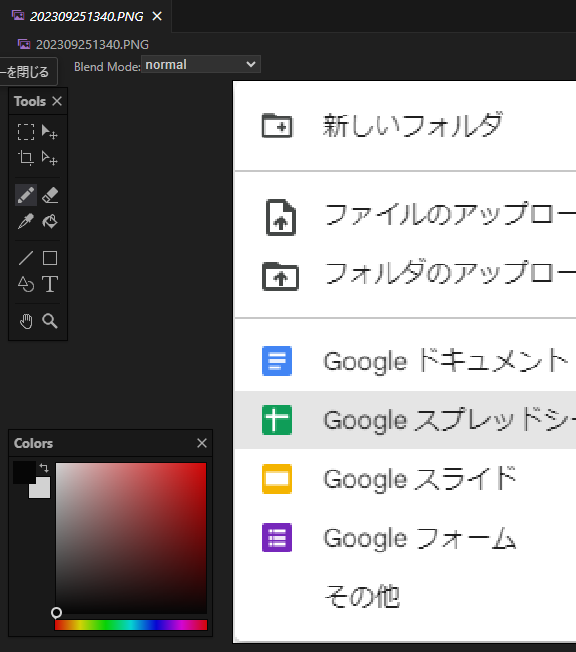Close the Colors panel
Viewport: 576px width, 652px height.
[x=202, y=443]
